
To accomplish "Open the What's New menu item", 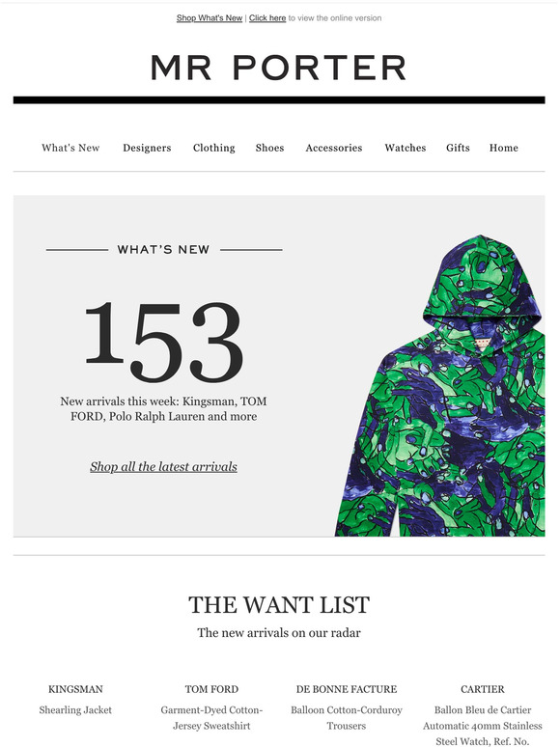I will pos(70,148).
